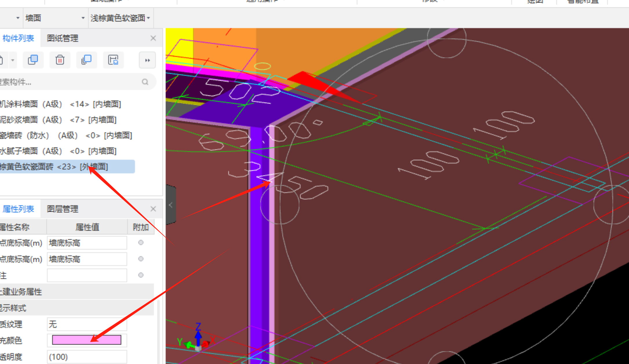
Task: Click the search component input field
Action: [x=70, y=82]
